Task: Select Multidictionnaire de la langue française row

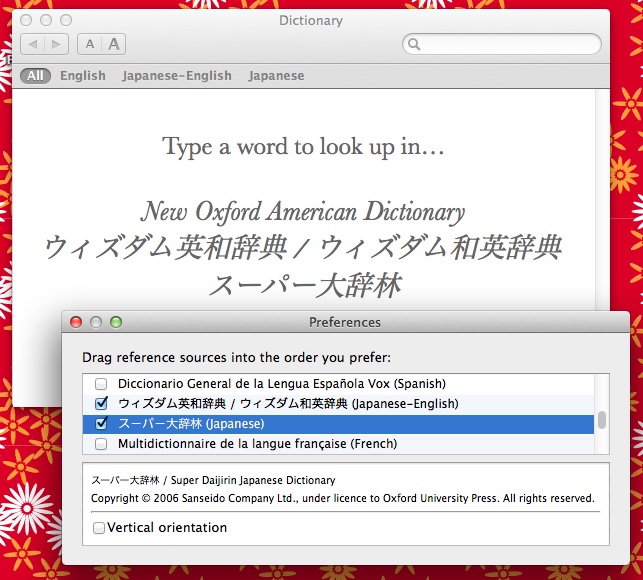Action: 338,444
